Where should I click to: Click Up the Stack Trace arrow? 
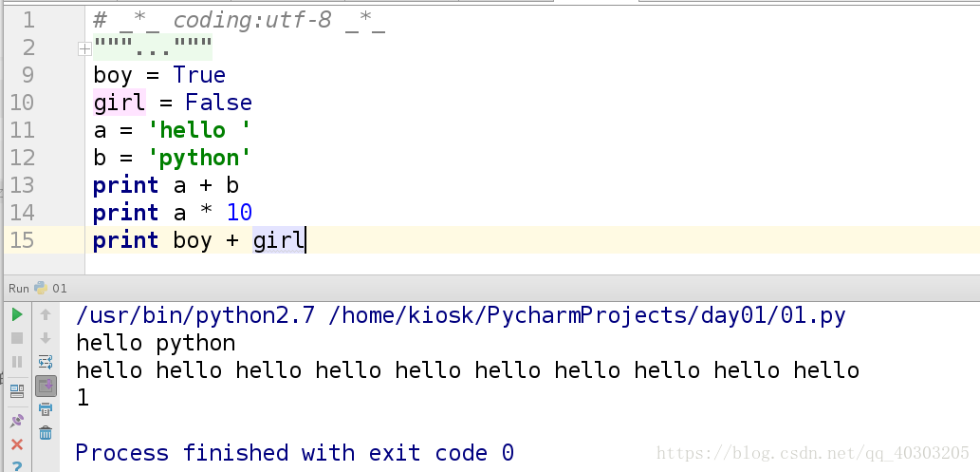(x=45, y=314)
